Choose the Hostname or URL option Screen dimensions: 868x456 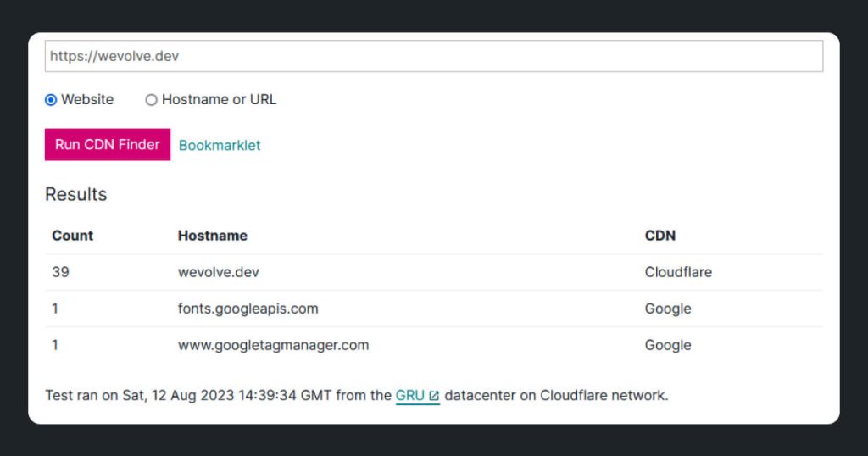[152, 100]
